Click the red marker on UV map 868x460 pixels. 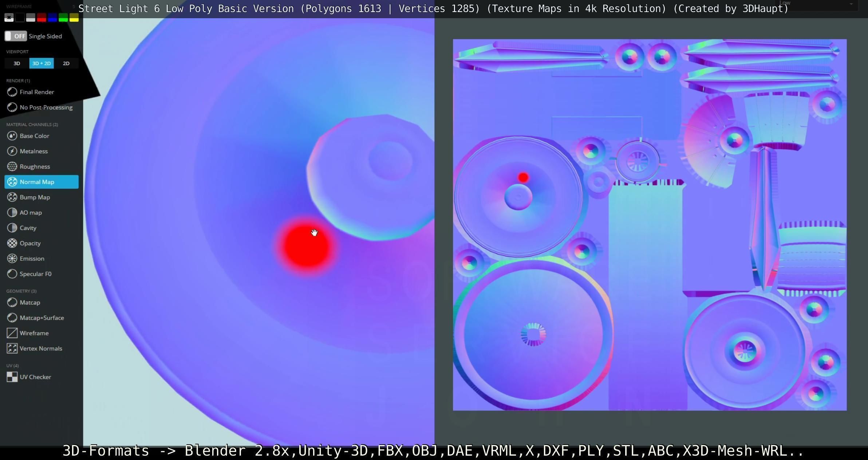click(523, 177)
